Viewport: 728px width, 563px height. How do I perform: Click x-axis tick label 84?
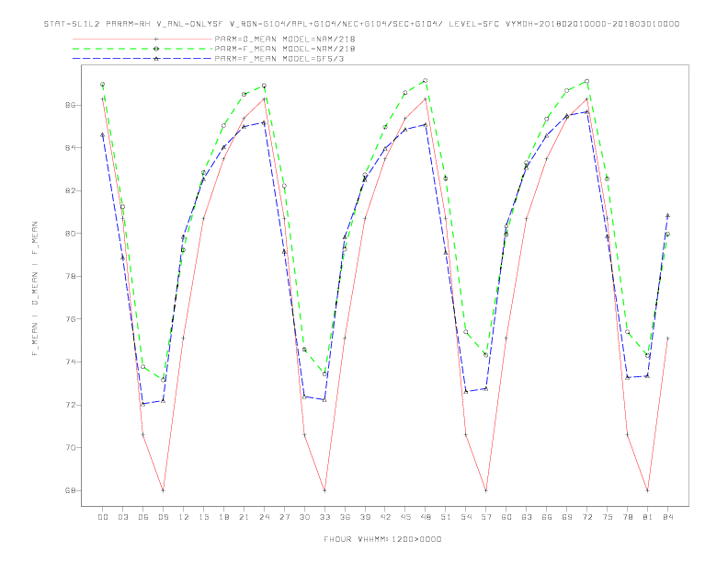(667, 517)
